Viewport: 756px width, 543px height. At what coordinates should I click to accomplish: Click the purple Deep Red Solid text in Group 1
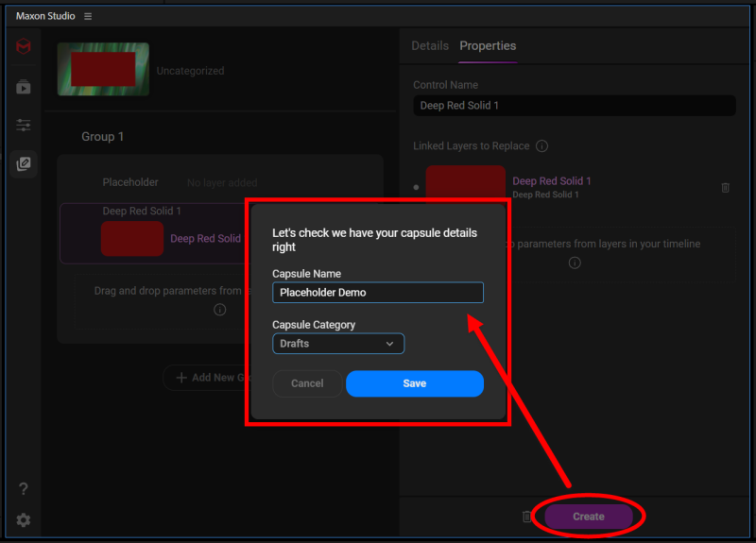(x=205, y=239)
